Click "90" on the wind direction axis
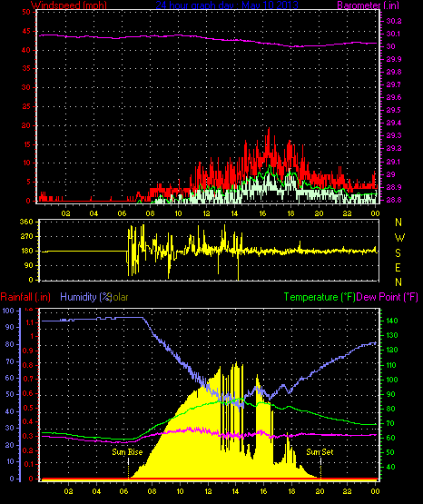This screenshot has width=423, height=504. [x=29, y=265]
